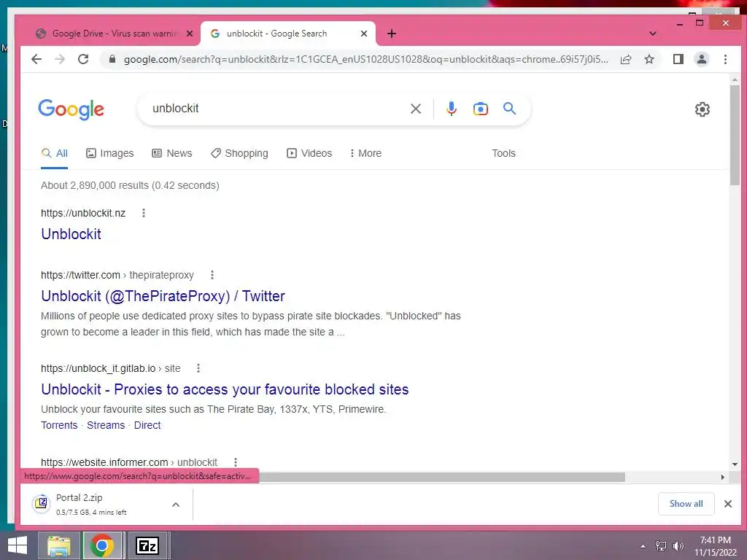This screenshot has width=747, height=560.
Task: Expand the More search filters
Action: (x=365, y=153)
